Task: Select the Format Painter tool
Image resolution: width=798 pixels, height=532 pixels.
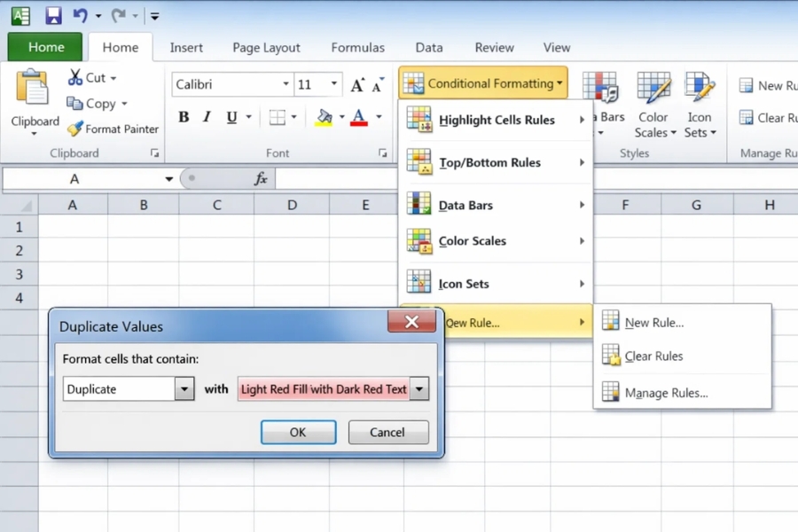Action: click(113, 129)
